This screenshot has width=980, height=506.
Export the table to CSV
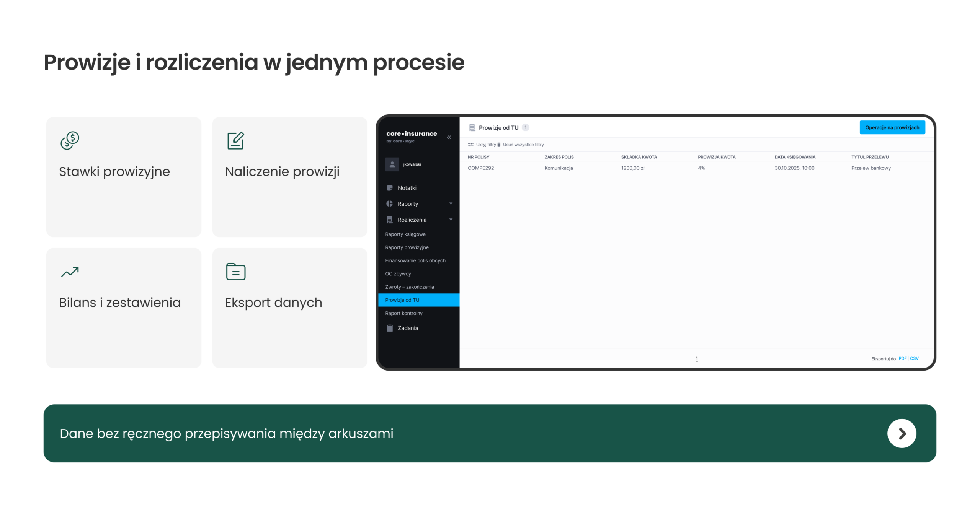[914, 358]
